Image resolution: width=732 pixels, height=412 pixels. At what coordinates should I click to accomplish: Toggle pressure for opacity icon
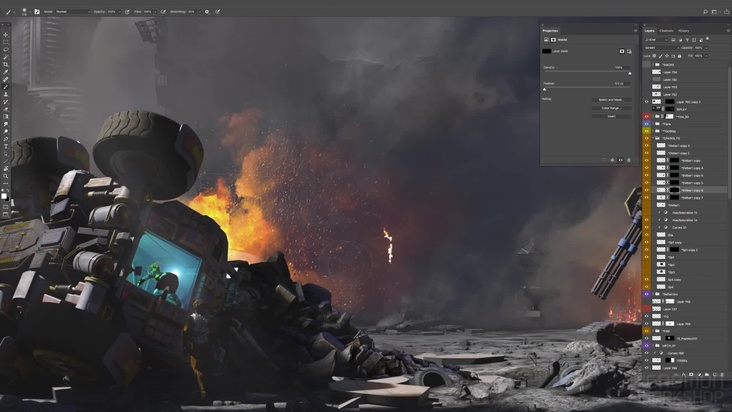127,12
